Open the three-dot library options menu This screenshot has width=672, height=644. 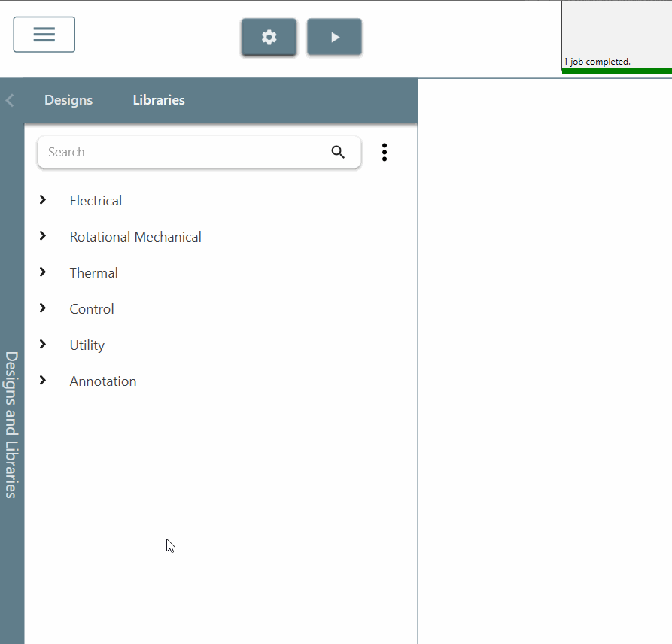[x=385, y=152]
